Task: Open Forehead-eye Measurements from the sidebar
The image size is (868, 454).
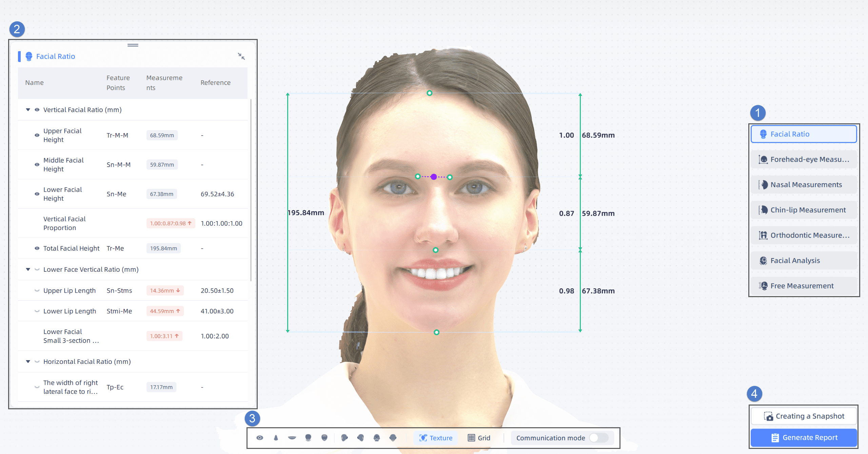Action: (804, 159)
